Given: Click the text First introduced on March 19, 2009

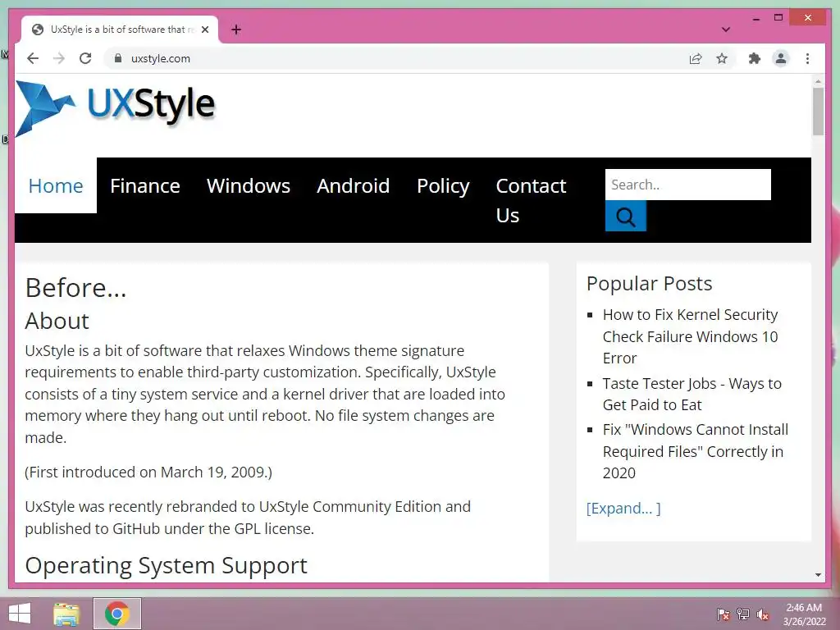Looking at the screenshot, I should click(x=148, y=472).
